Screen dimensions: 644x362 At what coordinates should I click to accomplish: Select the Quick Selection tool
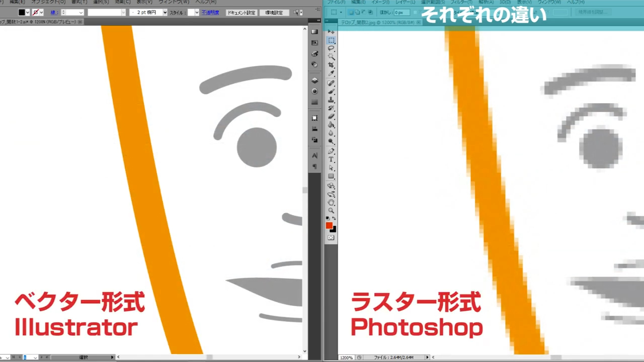pyautogui.click(x=331, y=57)
